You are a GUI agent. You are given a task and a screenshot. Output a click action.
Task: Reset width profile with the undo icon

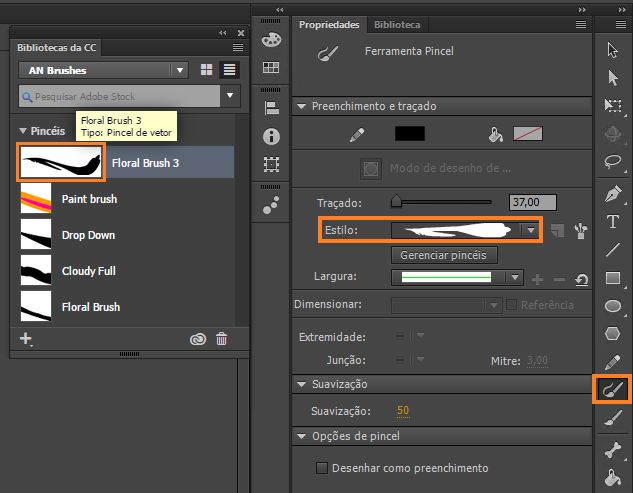tap(581, 279)
